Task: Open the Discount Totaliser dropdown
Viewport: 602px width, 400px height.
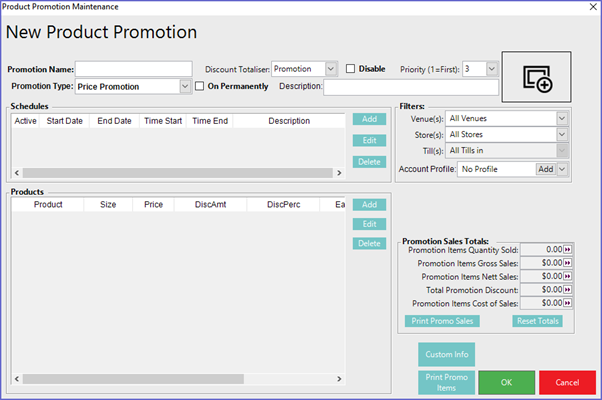Action: [331, 69]
